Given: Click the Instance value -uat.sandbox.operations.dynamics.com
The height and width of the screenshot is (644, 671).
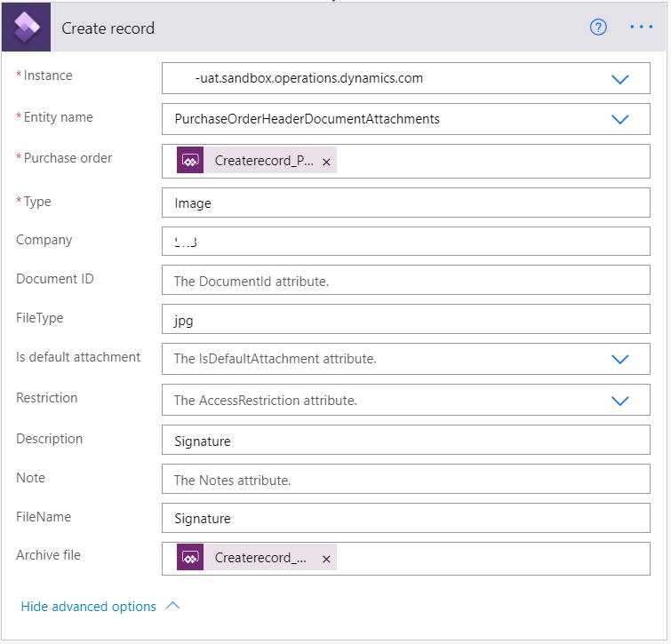Looking at the screenshot, I should pyautogui.click(x=309, y=78).
